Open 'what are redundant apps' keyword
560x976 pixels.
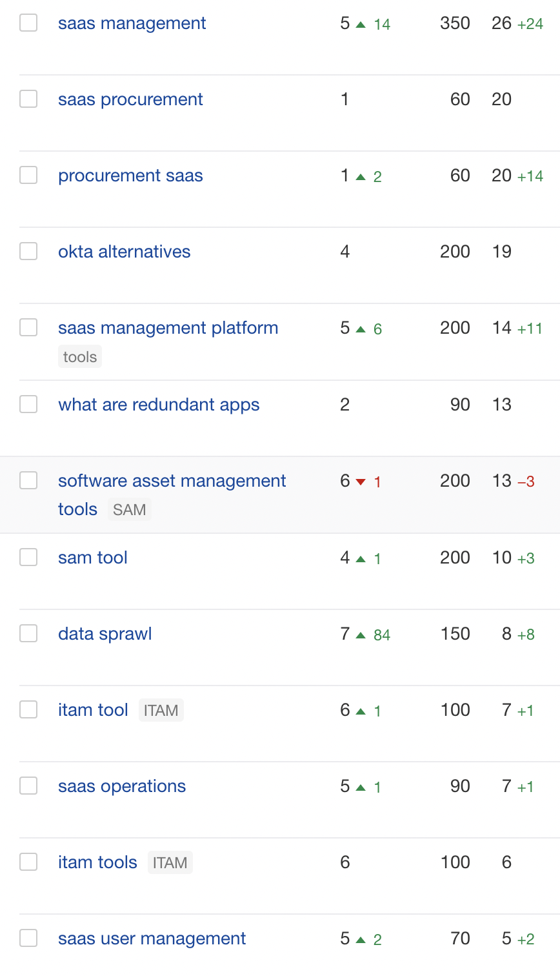coord(159,405)
